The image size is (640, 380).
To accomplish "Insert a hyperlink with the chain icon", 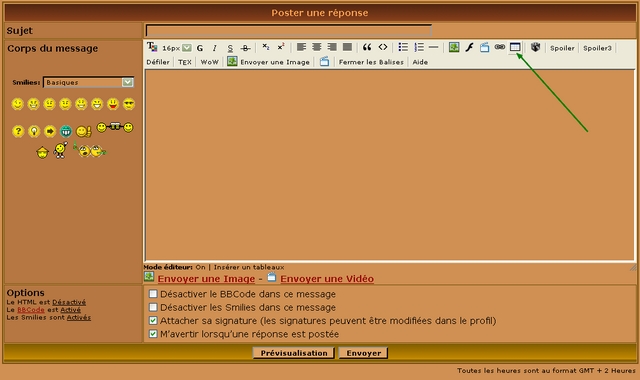I will 500,47.
